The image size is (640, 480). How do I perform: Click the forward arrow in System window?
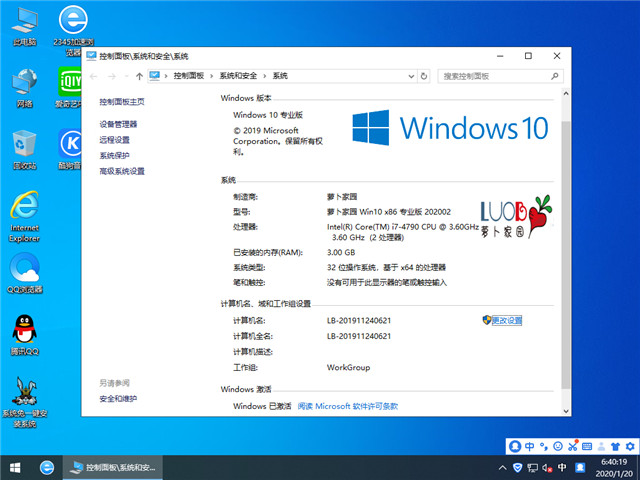tap(112, 76)
